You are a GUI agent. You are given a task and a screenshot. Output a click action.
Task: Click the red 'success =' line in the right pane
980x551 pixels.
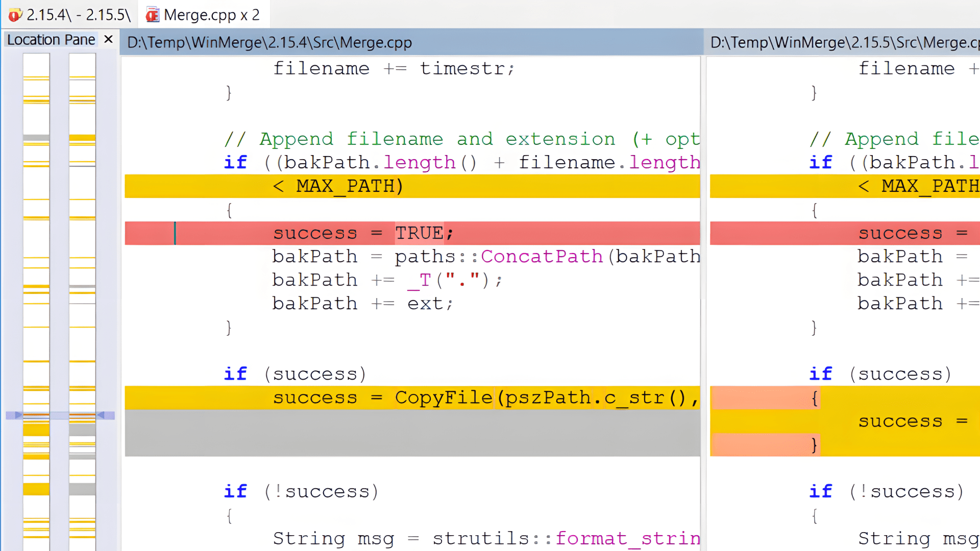pos(845,233)
